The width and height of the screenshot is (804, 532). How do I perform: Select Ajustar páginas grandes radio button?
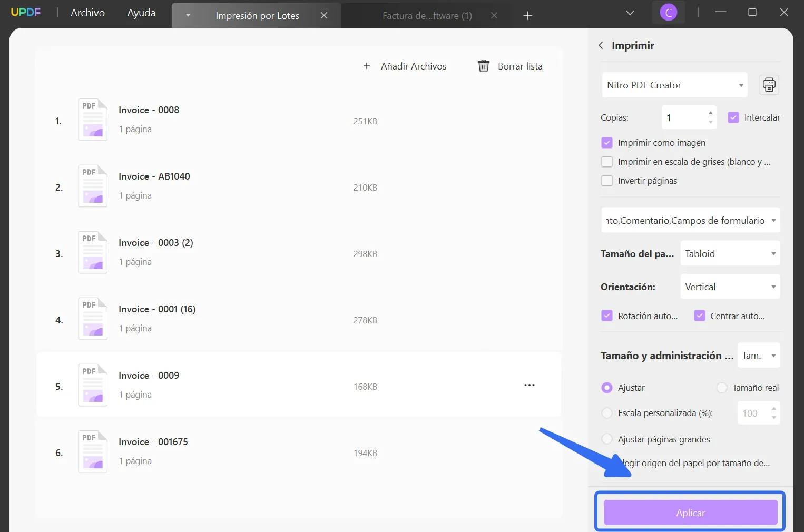pyautogui.click(x=607, y=439)
